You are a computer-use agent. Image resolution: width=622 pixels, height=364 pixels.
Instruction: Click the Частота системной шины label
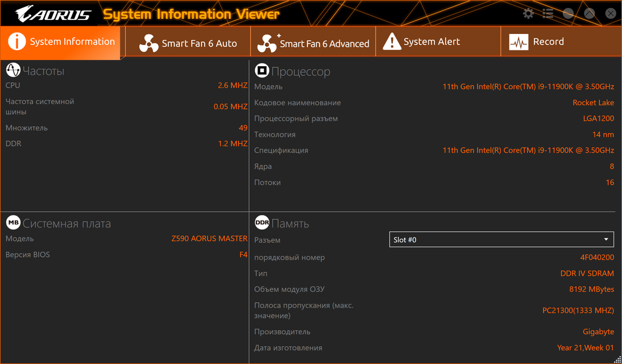tap(39, 107)
